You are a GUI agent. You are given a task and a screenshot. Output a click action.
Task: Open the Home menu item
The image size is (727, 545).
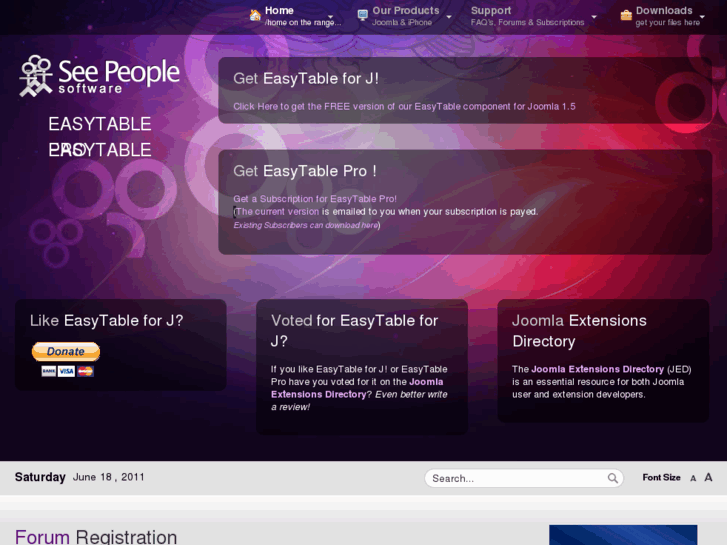(303, 16)
